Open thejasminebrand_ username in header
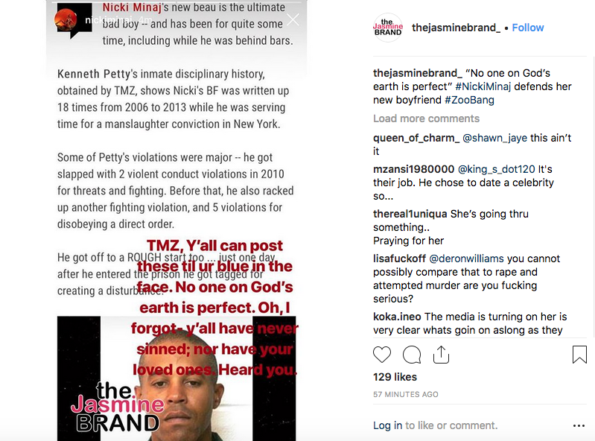 pos(456,28)
